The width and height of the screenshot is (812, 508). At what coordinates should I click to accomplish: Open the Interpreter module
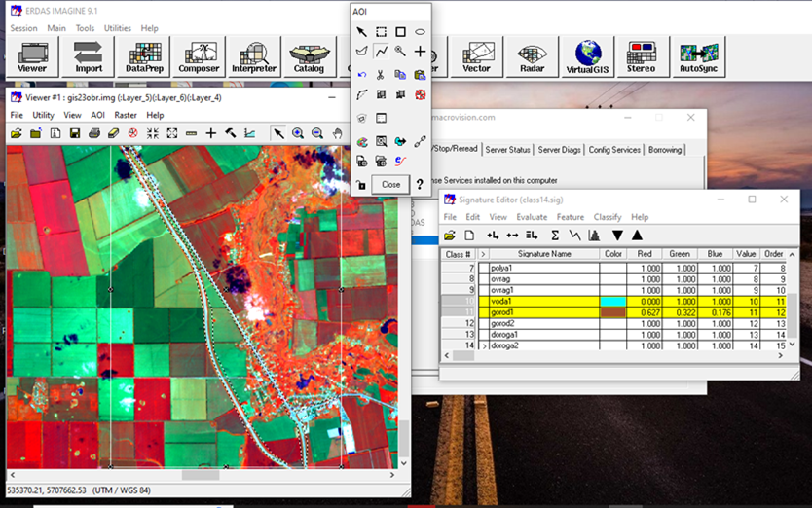254,57
